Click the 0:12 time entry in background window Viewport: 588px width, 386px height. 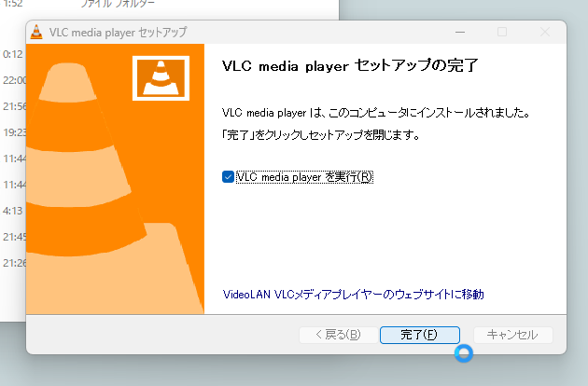(x=13, y=54)
